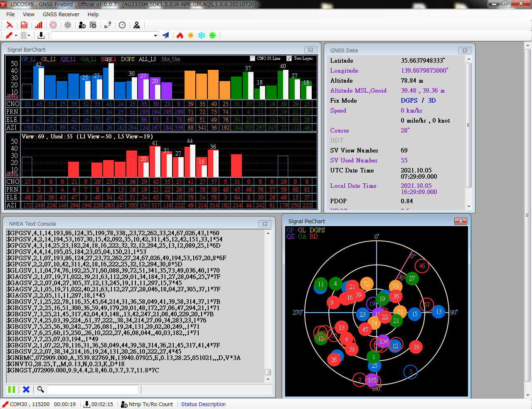Screen dimensions: 532x409
Task: Uncheck the Two Layer checkbox
Action: click(x=289, y=59)
